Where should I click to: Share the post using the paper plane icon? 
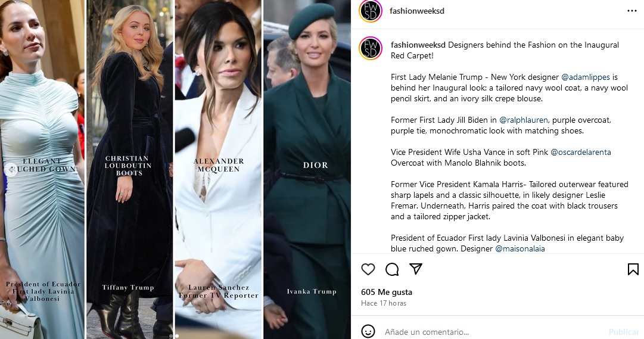(x=416, y=269)
